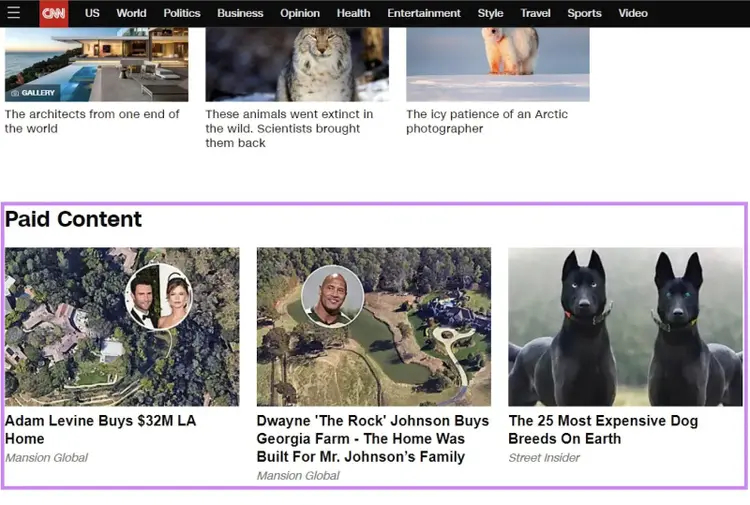Choose Style from the navigation bar
750x505 pixels.
pyautogui.click(x=490, y=13)
